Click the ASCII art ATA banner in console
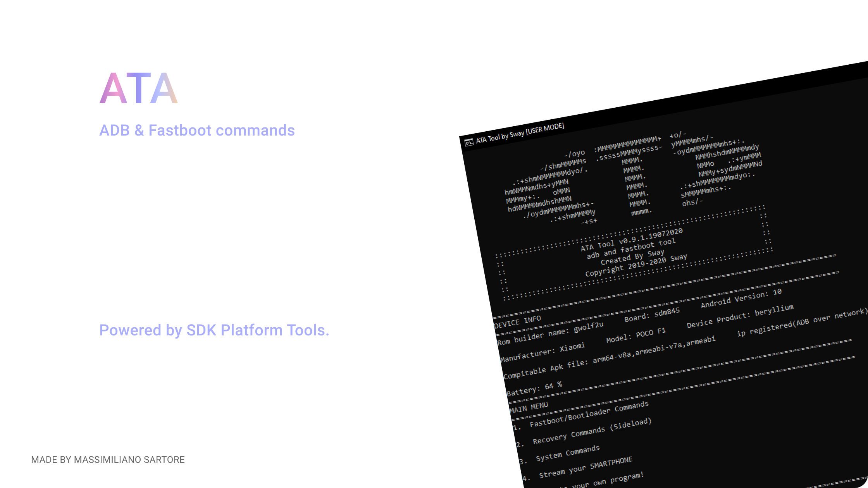Image resolution: width=868 pixels, height=488 pixels. (x=632, y=178)
